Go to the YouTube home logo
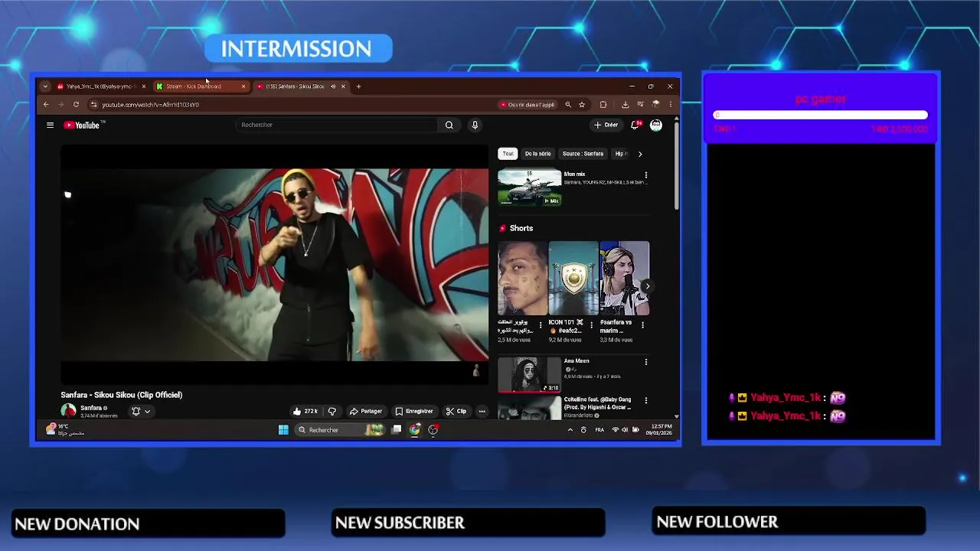Screen dimensions: 980x551 coord(83,125)
